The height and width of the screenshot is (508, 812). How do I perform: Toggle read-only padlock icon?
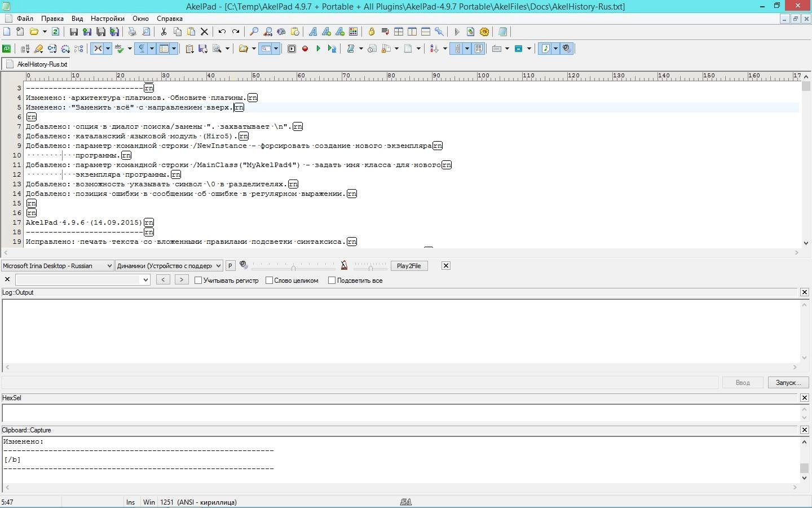[x=372, y=32]
